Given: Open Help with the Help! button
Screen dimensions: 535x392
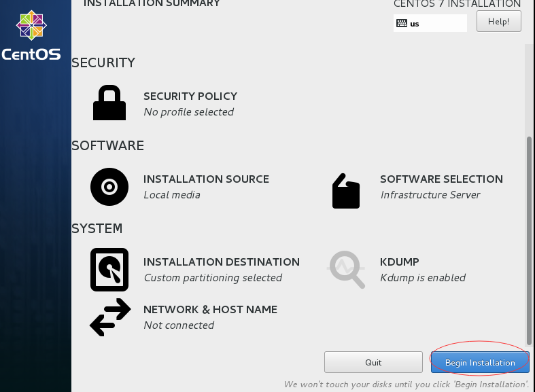Looking at the screenshot, I should tap(498, 21).
